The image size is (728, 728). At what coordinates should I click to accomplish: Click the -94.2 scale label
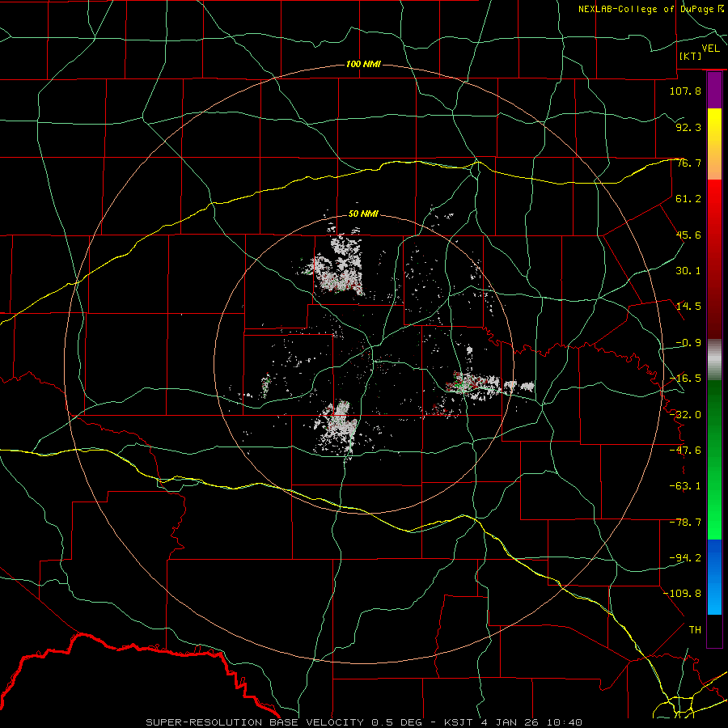point(685,558)
